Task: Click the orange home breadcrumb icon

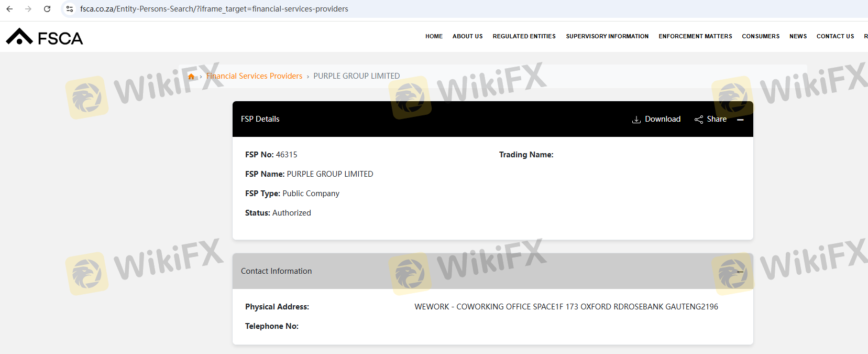Action: pyautogui.click(x=191, y=77)
